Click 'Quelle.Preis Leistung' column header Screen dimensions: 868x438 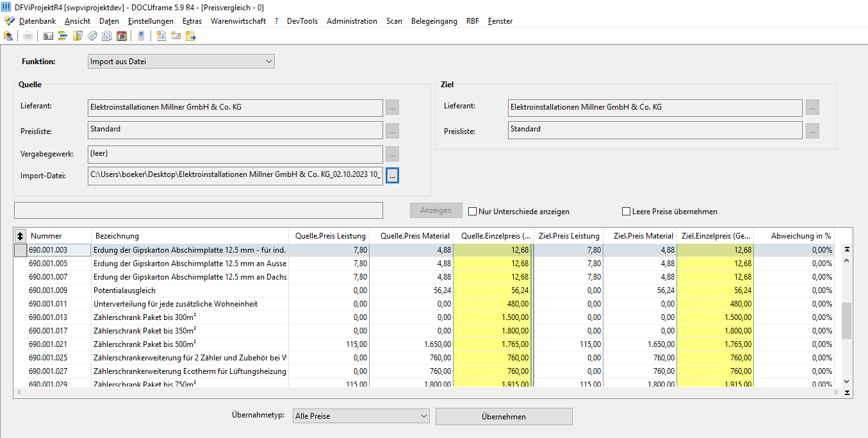[x=329, y=236]
